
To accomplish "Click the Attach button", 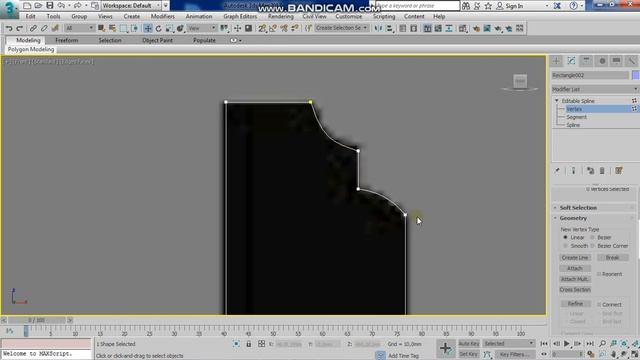I will point(575,268).
